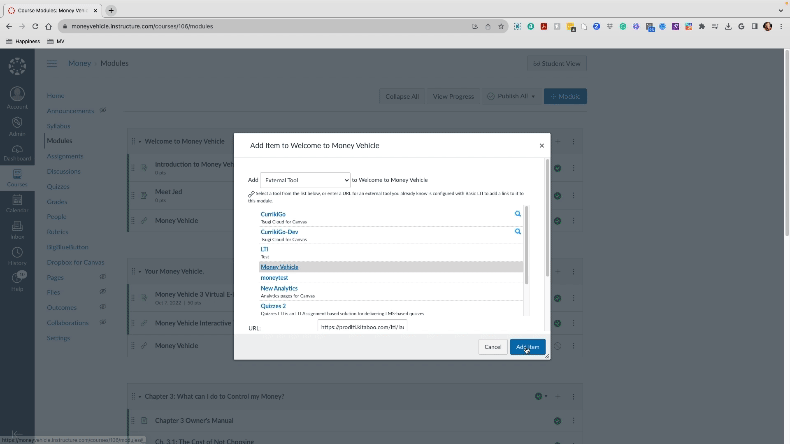
Task: Pick the moneytest tool entry
Action: 274,278
